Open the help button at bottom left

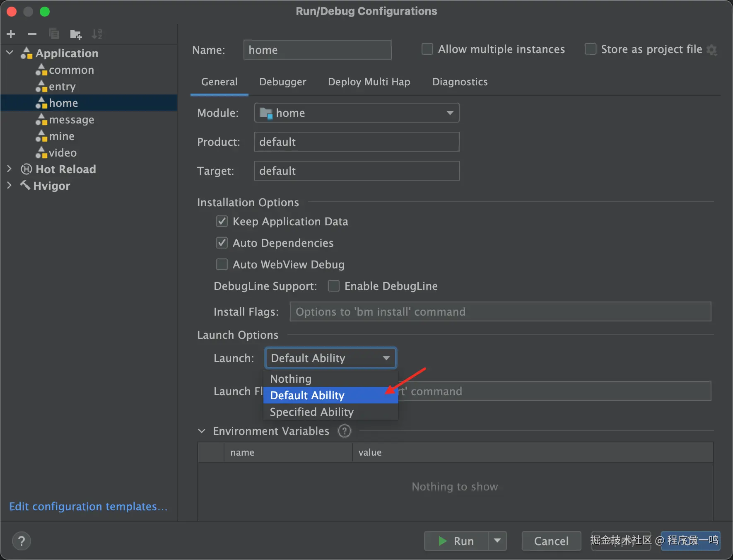coord(22,541)
